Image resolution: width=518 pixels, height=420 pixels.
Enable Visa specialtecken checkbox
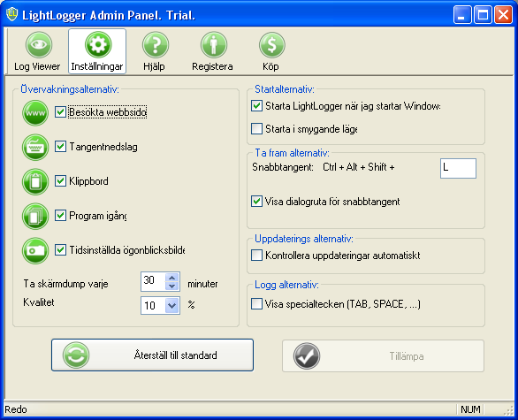click(256, 303)
